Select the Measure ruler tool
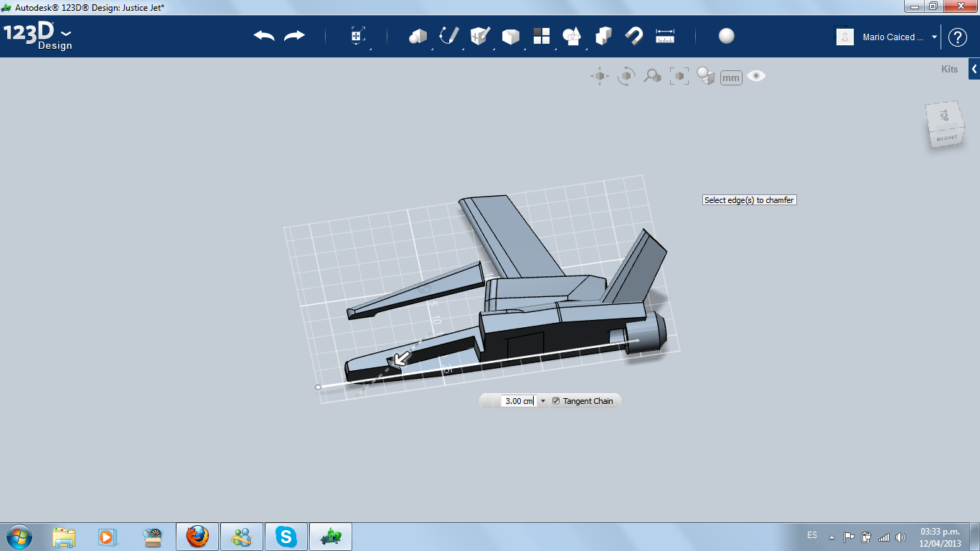Viewport: 980px width, 551px height. point(665,36)
